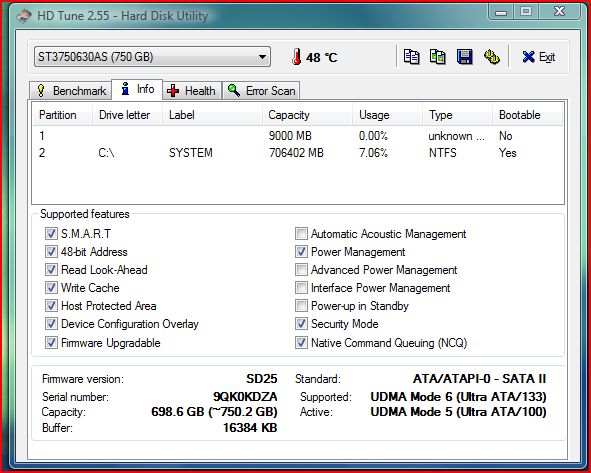Screen dimensions: 591x473
Task: Click the save screenshot floppy disk icon
Action: (465, 57)
